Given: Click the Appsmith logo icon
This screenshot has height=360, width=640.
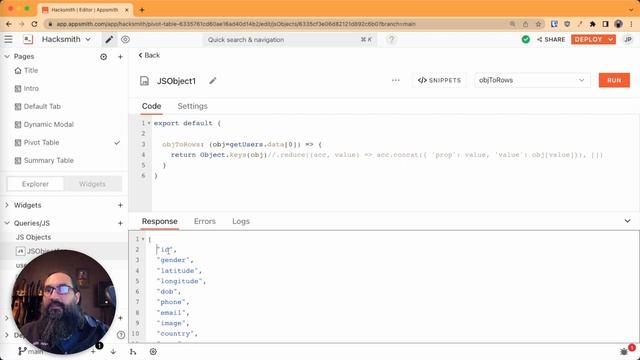Looking at the screenshot, I should [28, 39].
